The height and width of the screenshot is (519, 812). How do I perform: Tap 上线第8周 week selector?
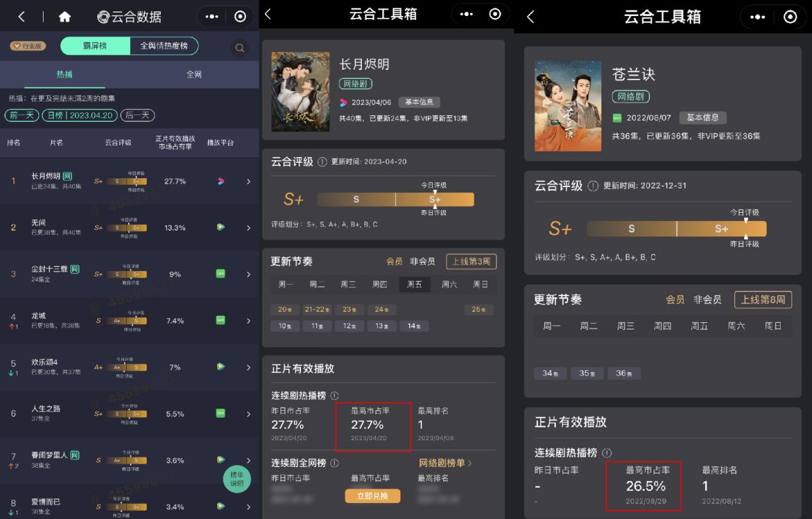(x=763, y=299)
